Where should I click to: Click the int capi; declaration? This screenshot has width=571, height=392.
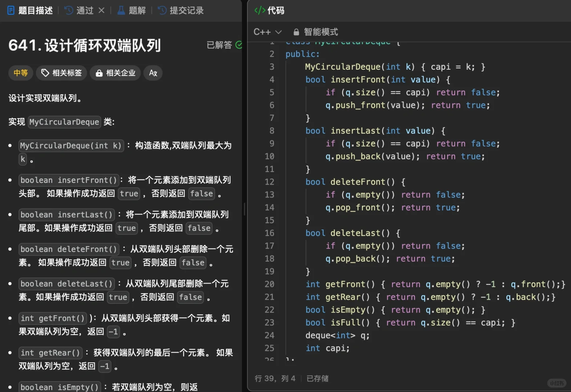pyautogui.click(x=327, y=348)
